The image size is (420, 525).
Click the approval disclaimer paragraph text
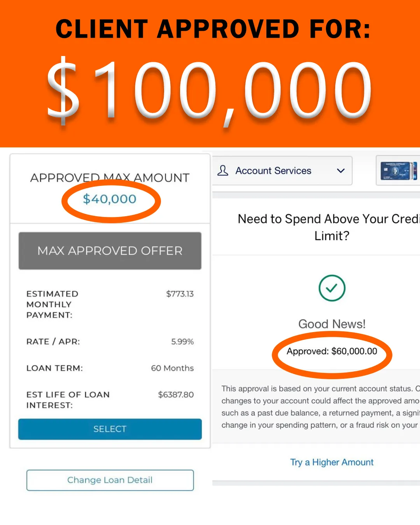(x=320, y=407)
